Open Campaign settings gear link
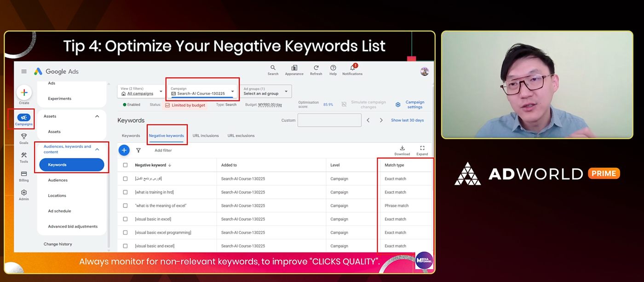 click(410, 105)
